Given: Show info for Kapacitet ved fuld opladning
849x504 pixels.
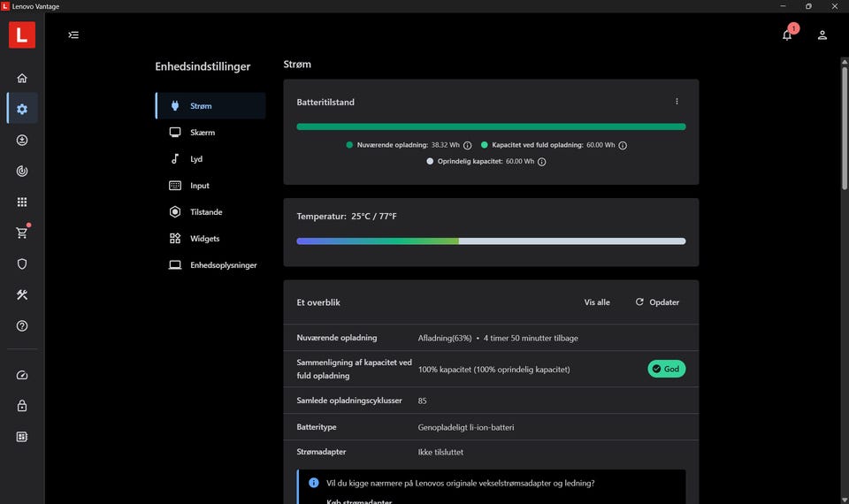Looking at the screenshot, I should pyautogui.click(x=623, y=145).
